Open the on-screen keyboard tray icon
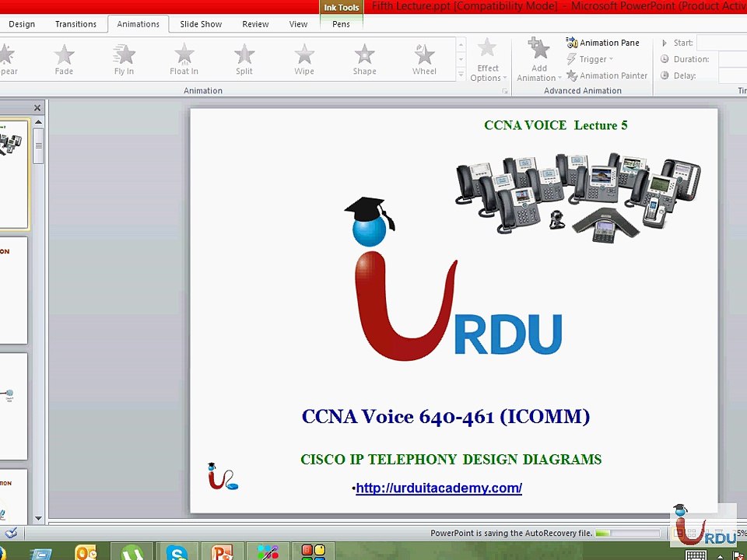 [696, 555]
